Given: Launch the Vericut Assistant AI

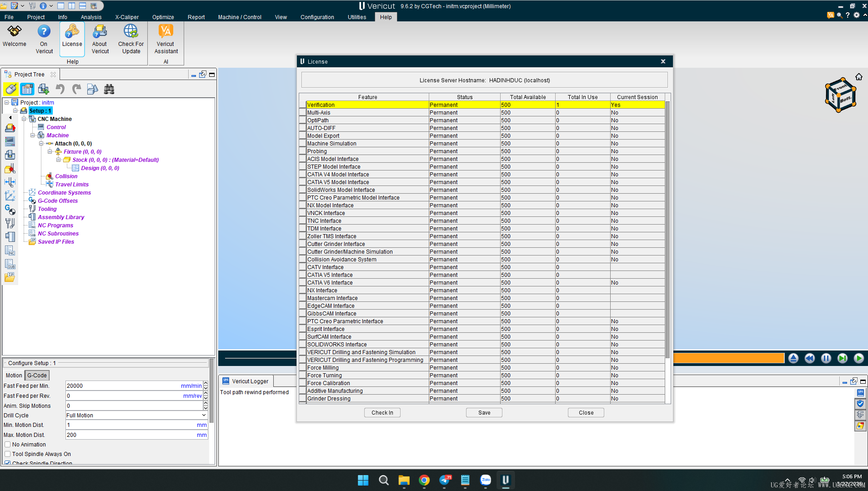Looking at the screenshot, I should (x=166, y=39).
